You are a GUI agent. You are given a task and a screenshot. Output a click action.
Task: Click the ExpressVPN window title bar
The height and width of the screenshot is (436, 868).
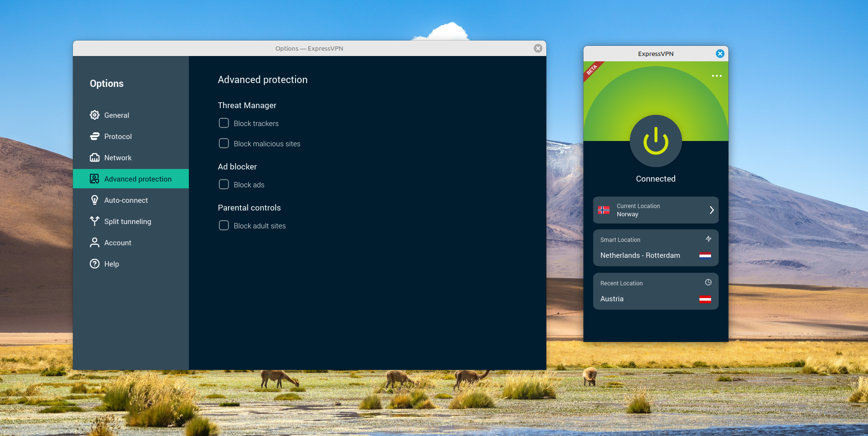pyautogui.click(x=655, y=54)
